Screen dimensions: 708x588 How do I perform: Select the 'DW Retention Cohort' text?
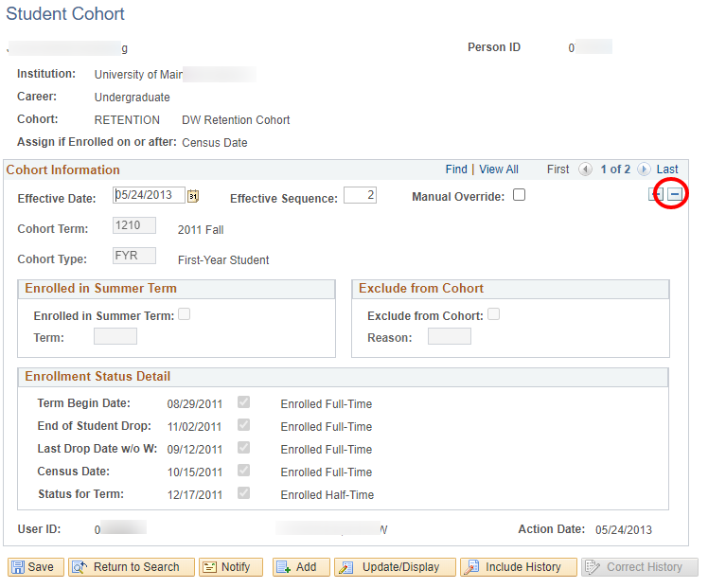pyautogui.click(x=236, y=120)
